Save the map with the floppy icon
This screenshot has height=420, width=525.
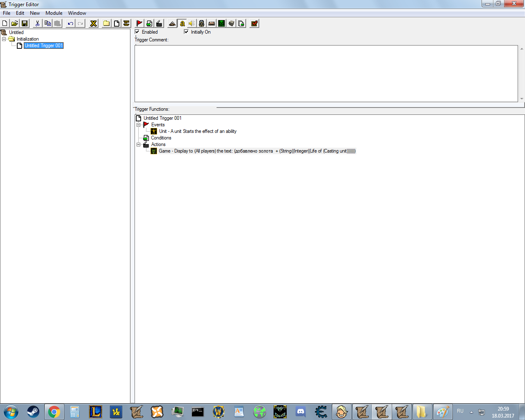coord(24,23)
